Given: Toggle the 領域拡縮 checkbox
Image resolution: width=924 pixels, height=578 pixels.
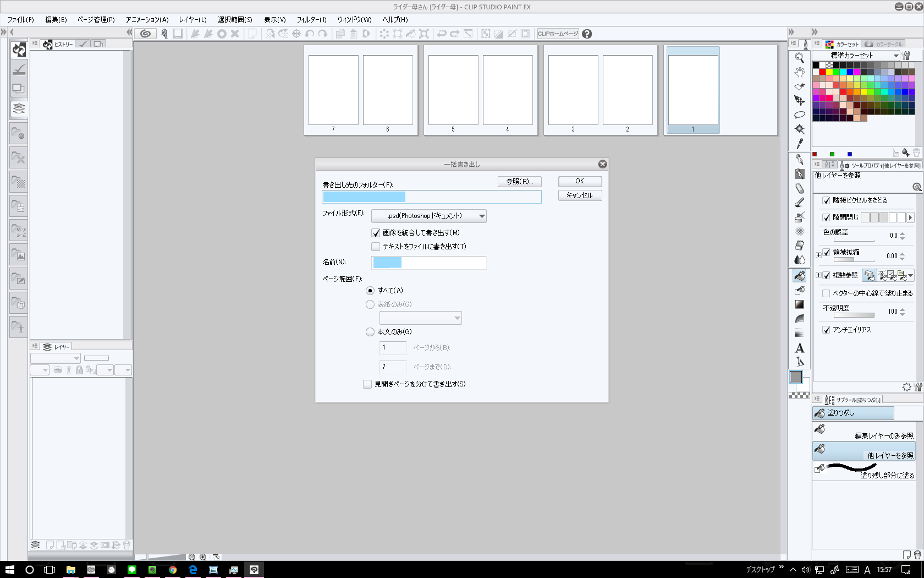Looking at the screenshot, I should [x=826, y=252].
